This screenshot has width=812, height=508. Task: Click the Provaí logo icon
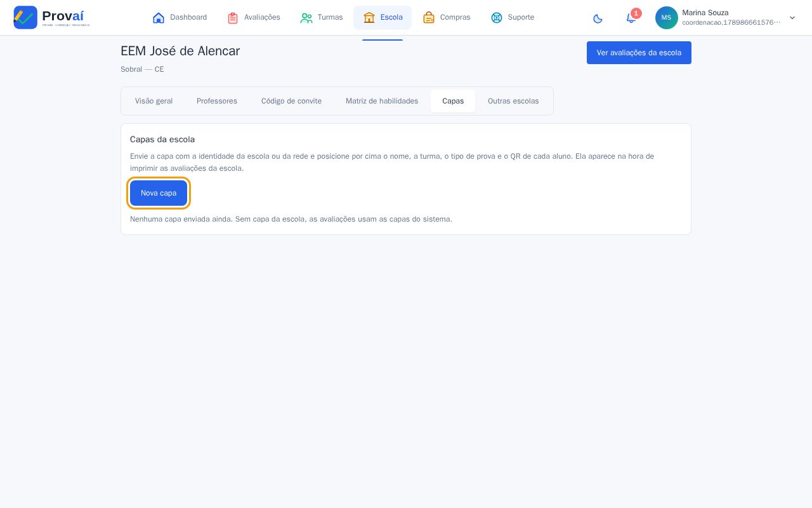pos(25,17)
